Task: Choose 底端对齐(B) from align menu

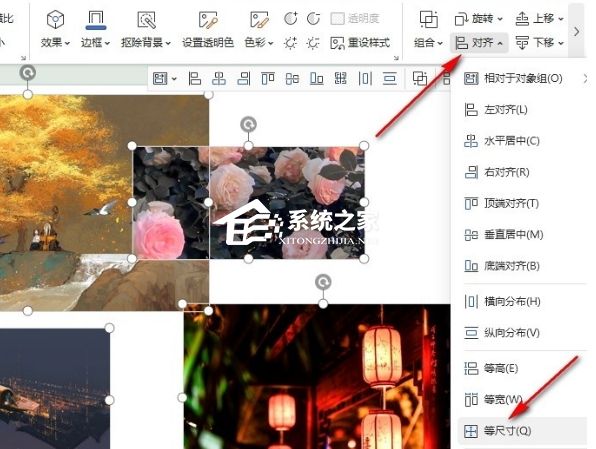Action: 523,266
